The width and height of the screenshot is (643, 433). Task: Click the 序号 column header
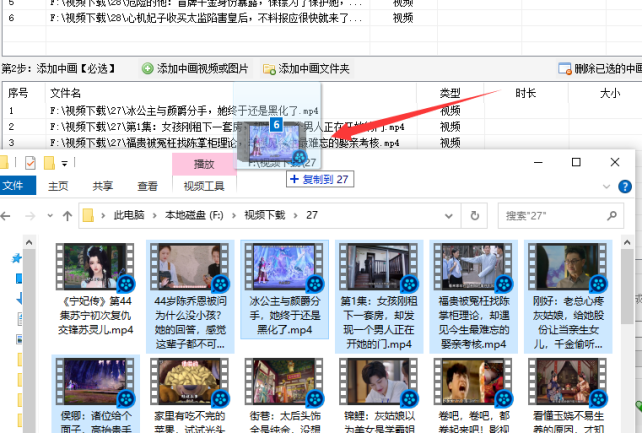[x=18, y=93]
